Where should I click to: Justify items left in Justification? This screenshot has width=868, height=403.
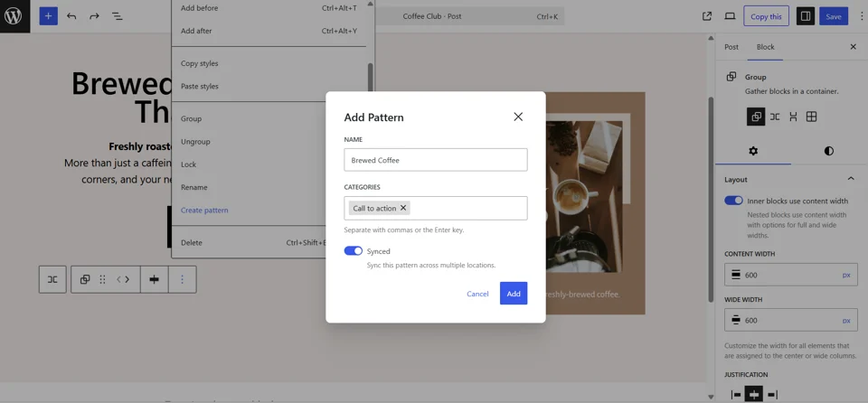pos(736,394)
